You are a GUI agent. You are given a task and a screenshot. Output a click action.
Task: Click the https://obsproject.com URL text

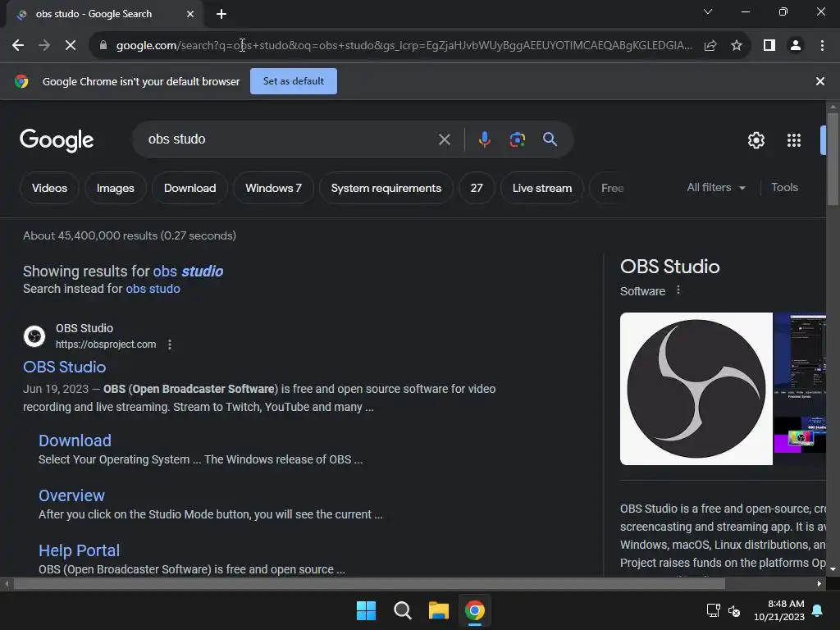[106, 345]
